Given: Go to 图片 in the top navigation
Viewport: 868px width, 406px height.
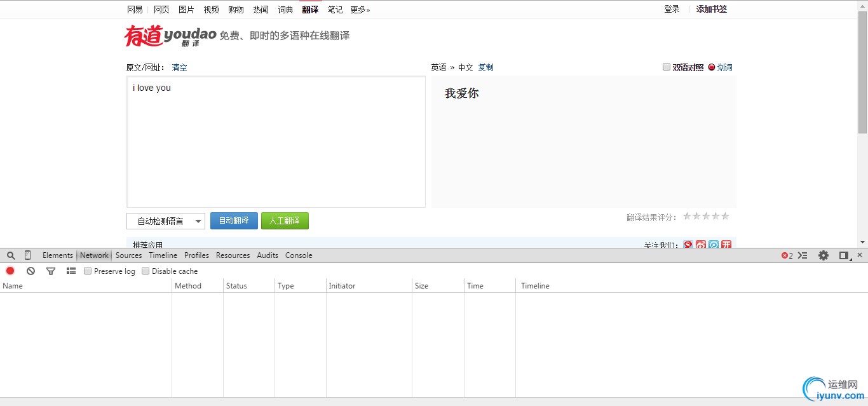Looking at the screenshot, I should click(187, 10).
